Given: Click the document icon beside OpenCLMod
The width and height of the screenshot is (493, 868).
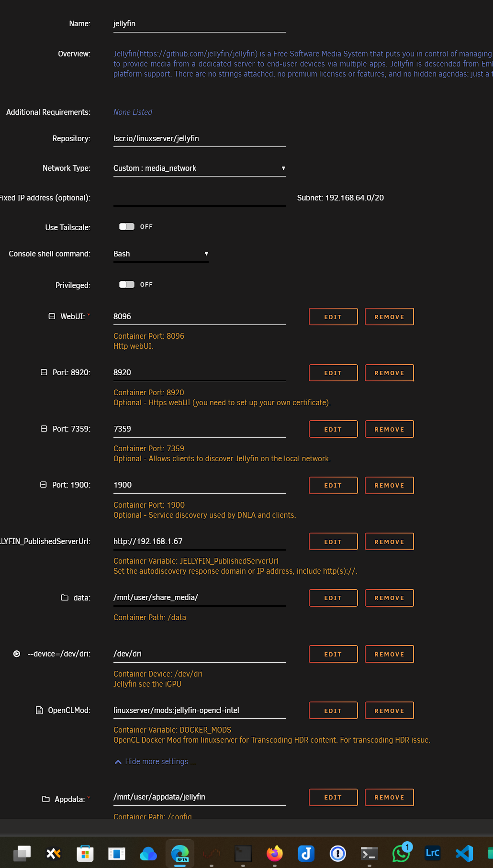Looking at the screenshot, I should click(x=39, y=710).
